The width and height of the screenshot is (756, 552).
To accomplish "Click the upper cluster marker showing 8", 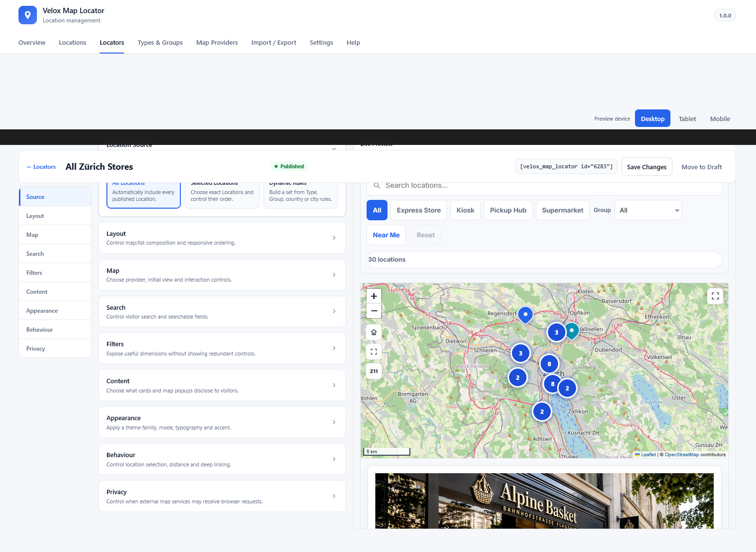I will coord(549,364).
